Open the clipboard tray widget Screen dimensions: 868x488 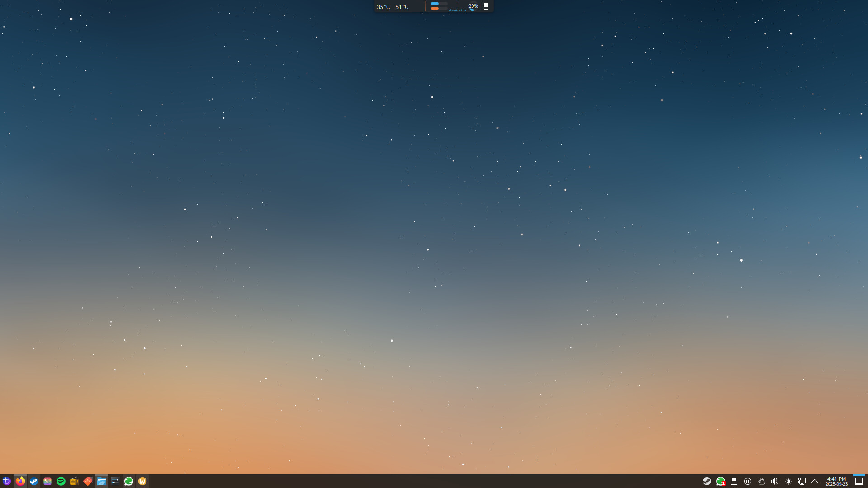point(734,481)
